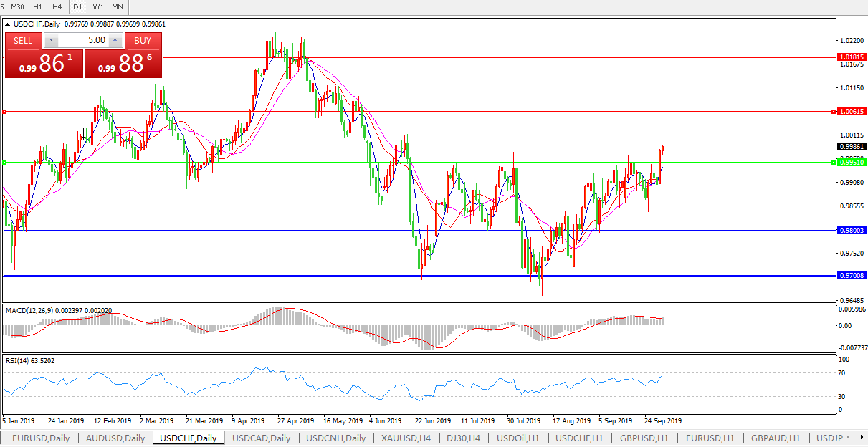Click the volume decrease arrow
868x447 pixels.
[x=50, y=41]
